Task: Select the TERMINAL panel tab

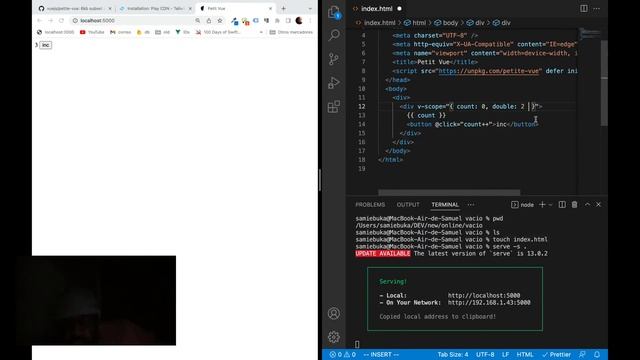Action: click(x=445, y=204)
